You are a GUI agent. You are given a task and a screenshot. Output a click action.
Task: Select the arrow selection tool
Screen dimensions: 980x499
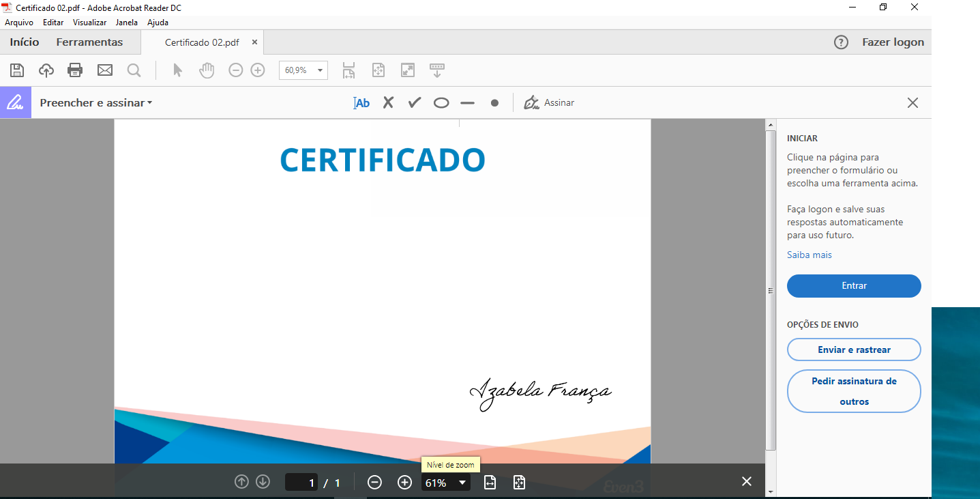point(177,70)
